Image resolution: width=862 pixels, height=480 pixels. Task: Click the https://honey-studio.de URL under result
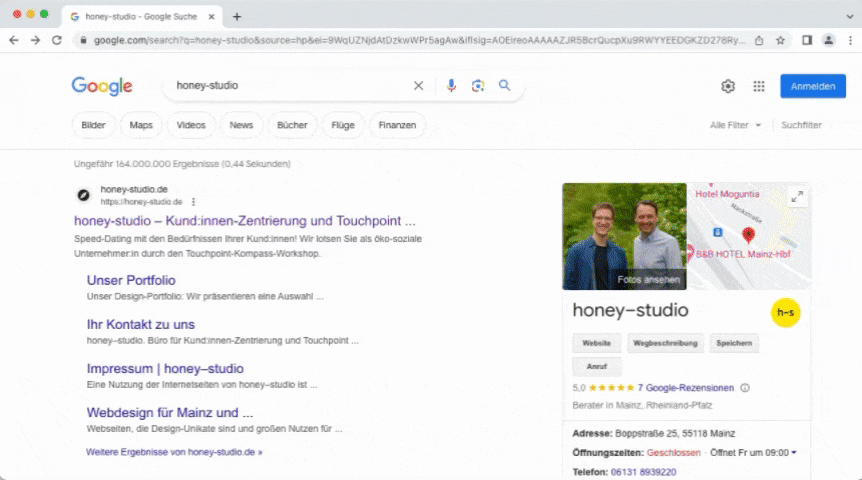141,202
